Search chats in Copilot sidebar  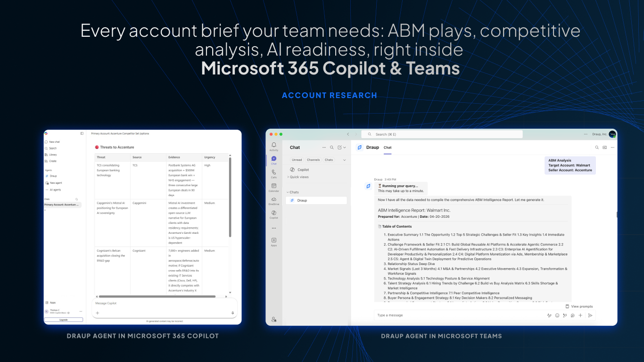click(77, 199)
